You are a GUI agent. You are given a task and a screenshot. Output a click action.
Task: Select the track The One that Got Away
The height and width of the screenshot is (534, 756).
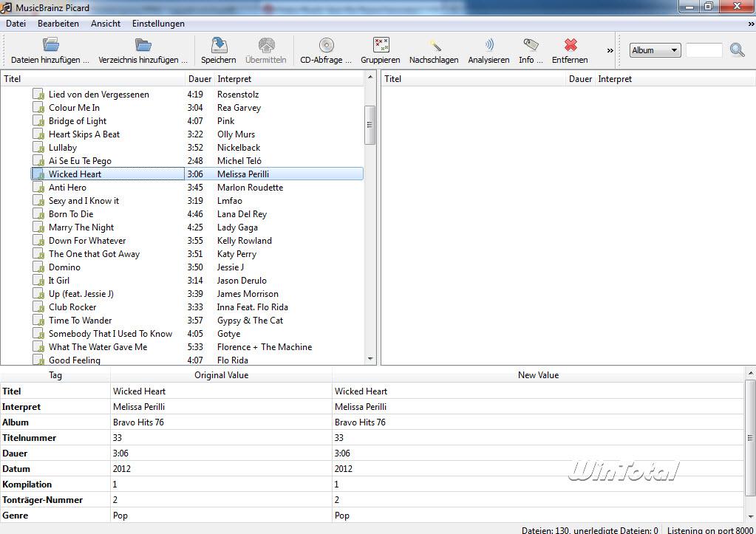94,254
